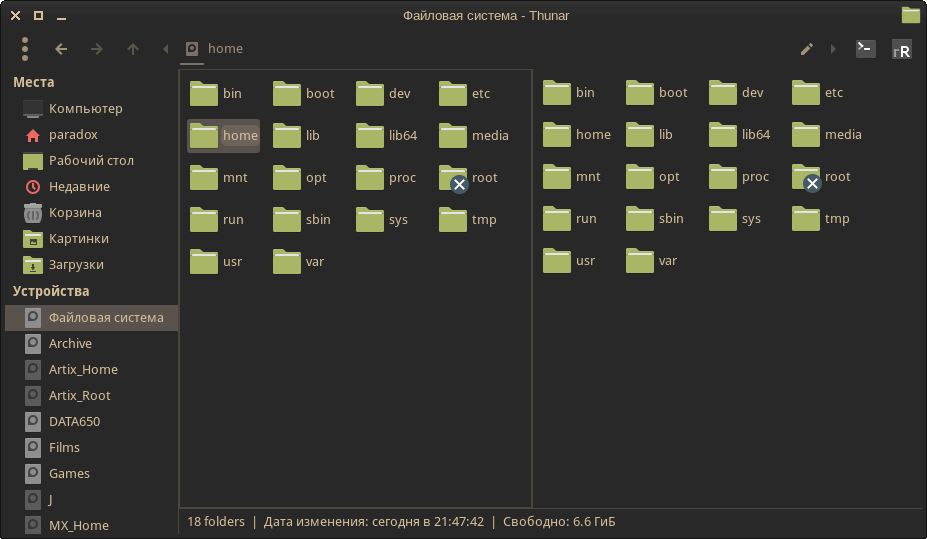The image size is (927, 539).
Task: Select boot folder in left pane
Action: (x=303, y=93)
